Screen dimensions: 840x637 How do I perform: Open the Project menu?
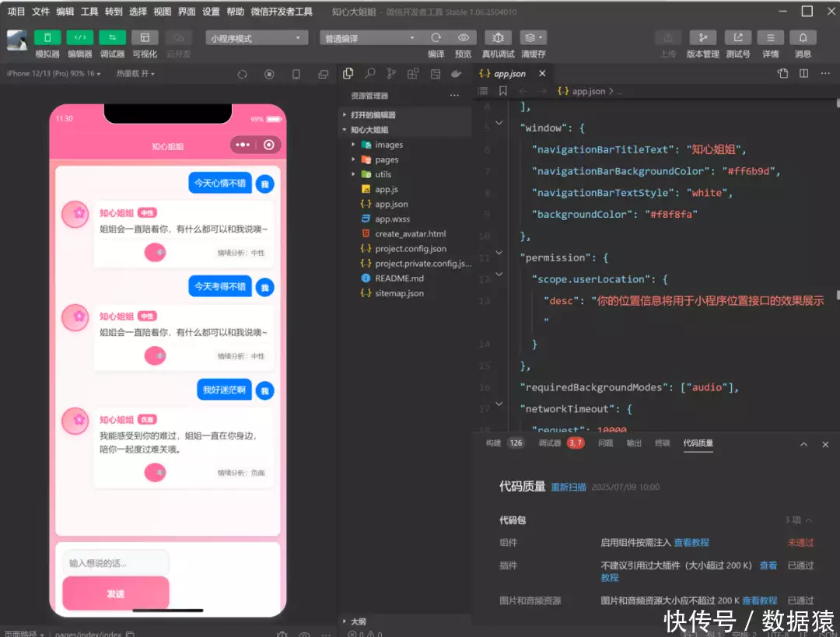(x=16, y=11)
